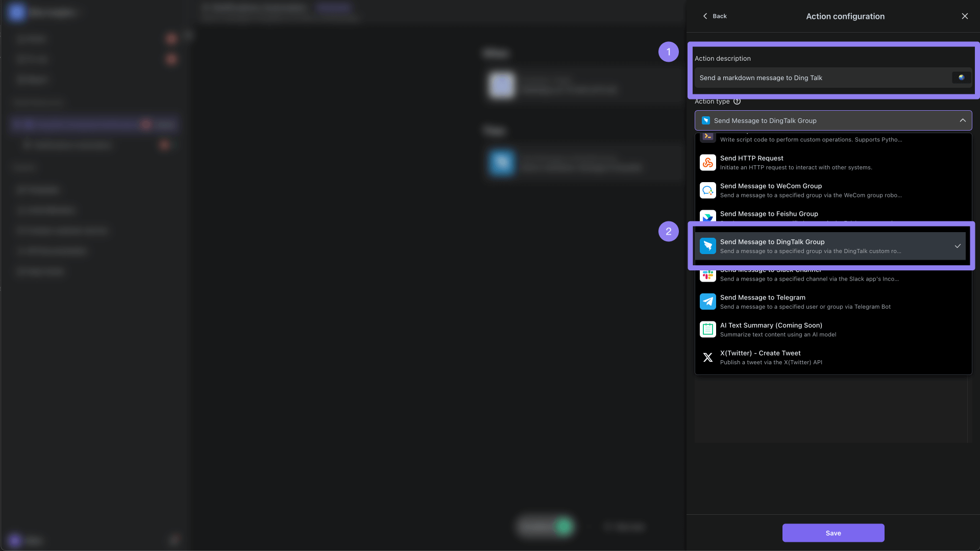Select Send Message to Telegram menu item
Image resolution: width=980 pixels, height=551 pixels.
click(834, 302)
